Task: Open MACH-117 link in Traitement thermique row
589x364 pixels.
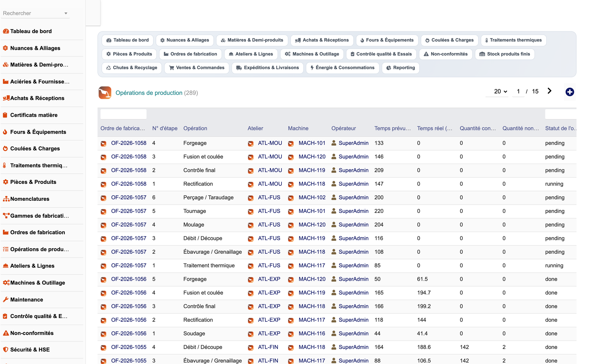Action: click(x=312, y=265)
